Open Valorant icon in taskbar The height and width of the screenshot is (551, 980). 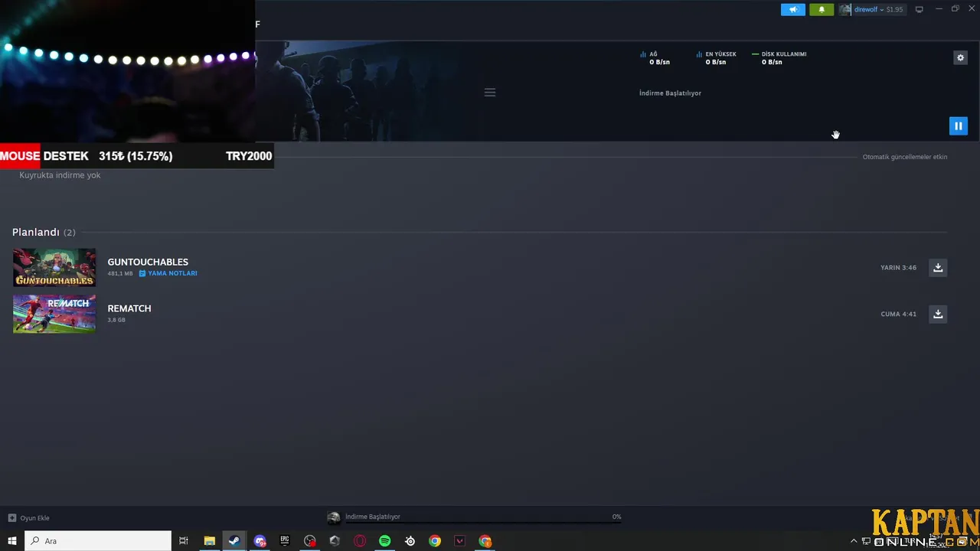pyautogui.click(x=460, y=541)
